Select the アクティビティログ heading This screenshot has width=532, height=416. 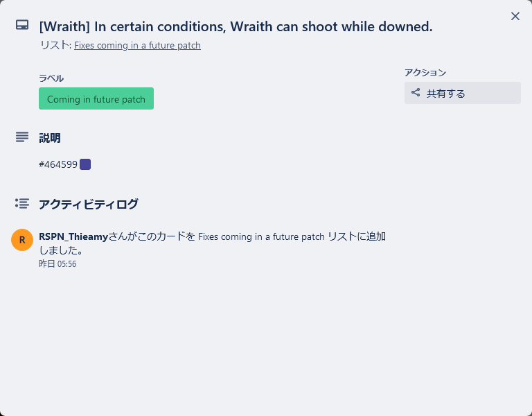89,204
